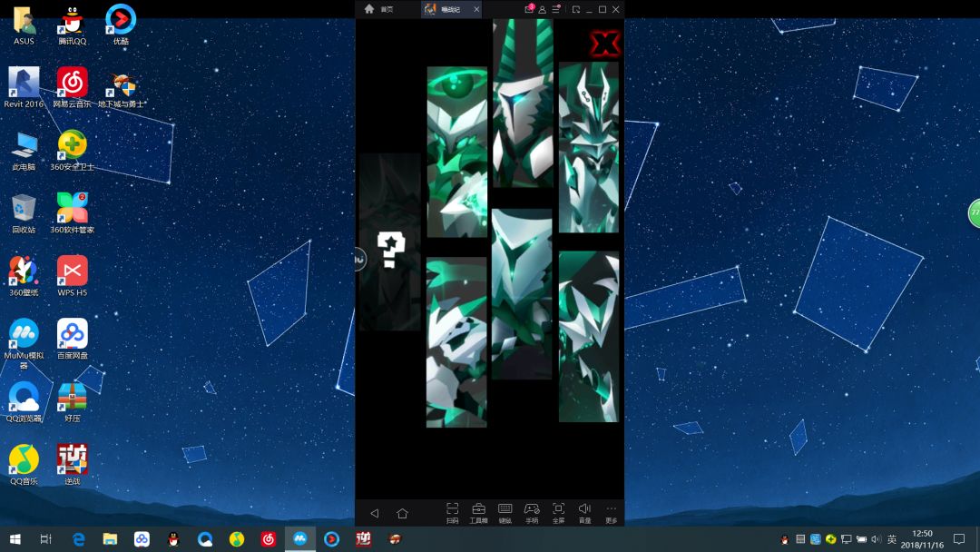The height and width of the screenshot is (552, 980).
Task: Open the 回收站 recycle bin
Action: click(x=24, y=213)
